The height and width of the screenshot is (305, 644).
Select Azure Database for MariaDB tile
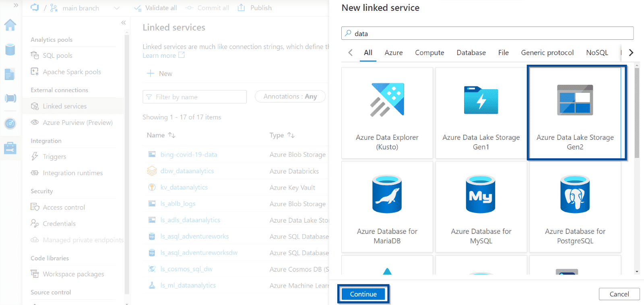pyautogui.click(x=387, y=207)
